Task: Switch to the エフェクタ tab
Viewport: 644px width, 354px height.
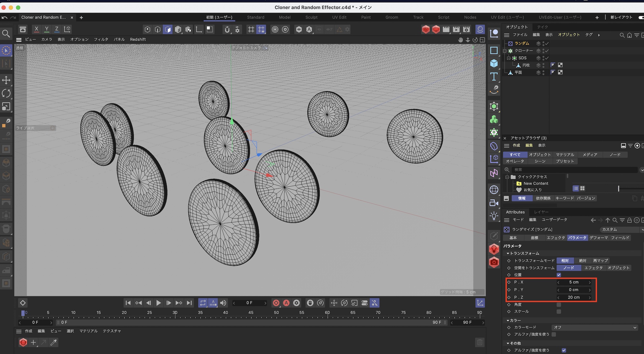Action: click(x=555, y=238)
